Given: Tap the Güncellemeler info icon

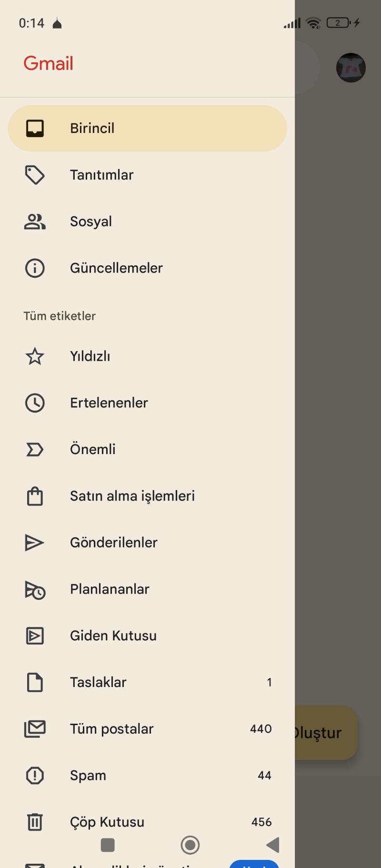Looking at the screenshot, I should (x=35, y=268).
